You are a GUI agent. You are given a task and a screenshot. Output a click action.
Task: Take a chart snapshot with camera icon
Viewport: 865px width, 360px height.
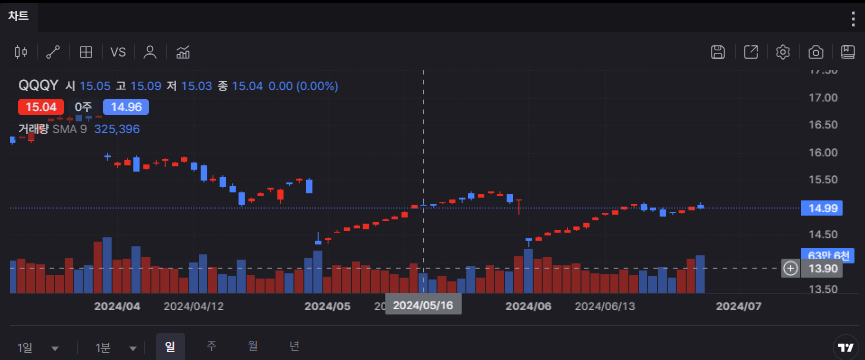click(x=816, y=52)
